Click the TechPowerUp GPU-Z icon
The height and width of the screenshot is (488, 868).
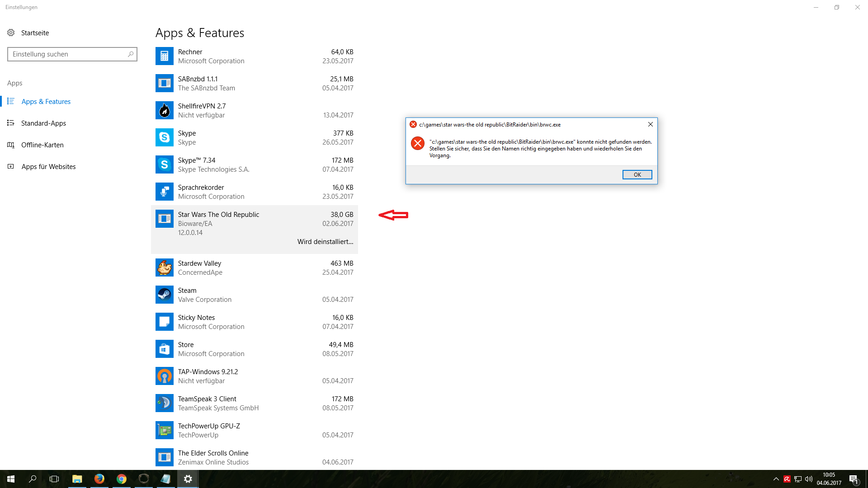coord(164,430)
